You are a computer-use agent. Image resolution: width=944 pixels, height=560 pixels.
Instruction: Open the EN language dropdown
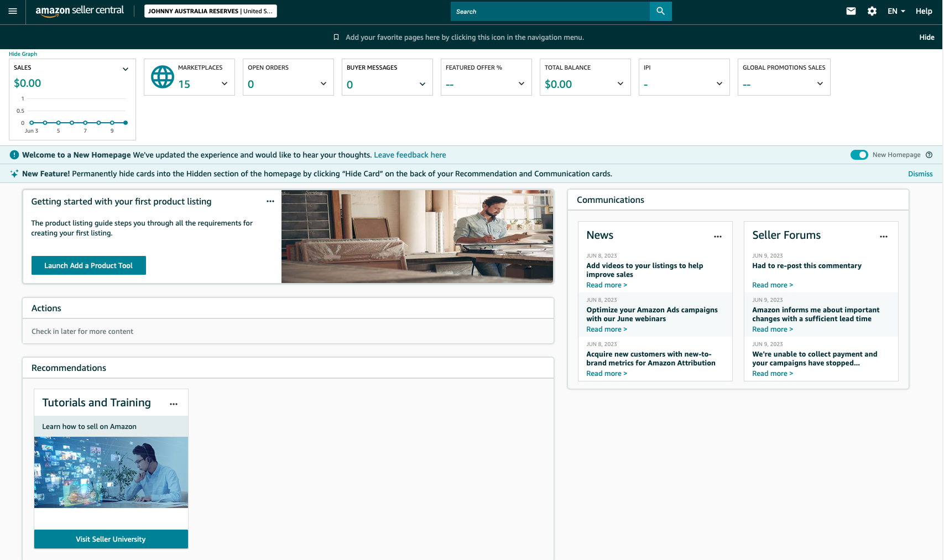[896, 11]
